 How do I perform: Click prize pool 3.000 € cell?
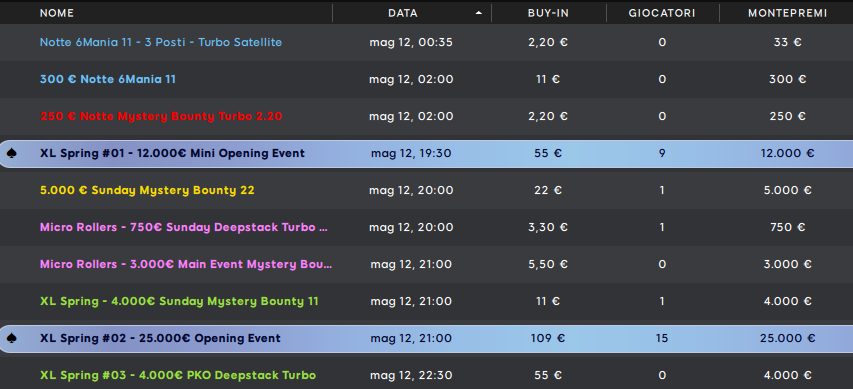tap(788, 264)
